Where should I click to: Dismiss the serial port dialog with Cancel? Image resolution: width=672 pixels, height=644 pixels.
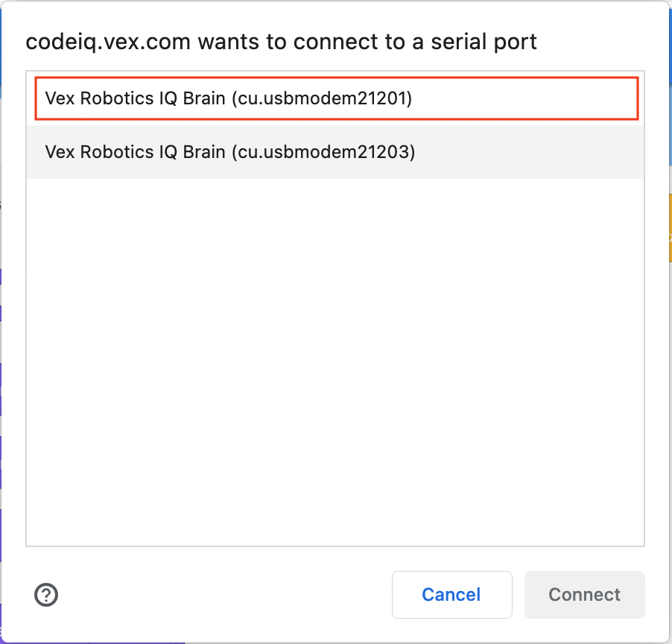tap(451, 594)
